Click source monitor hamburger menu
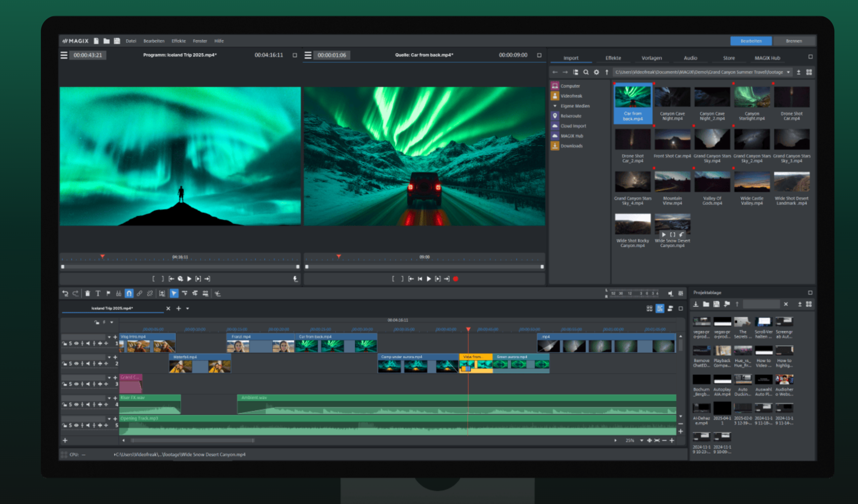 308,55
